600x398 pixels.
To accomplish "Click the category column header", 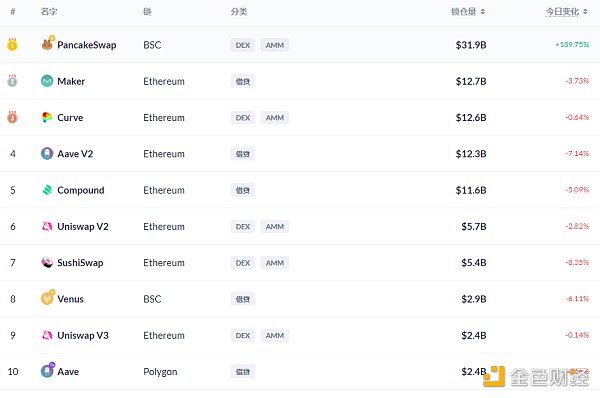I will (x=239, y=12).
